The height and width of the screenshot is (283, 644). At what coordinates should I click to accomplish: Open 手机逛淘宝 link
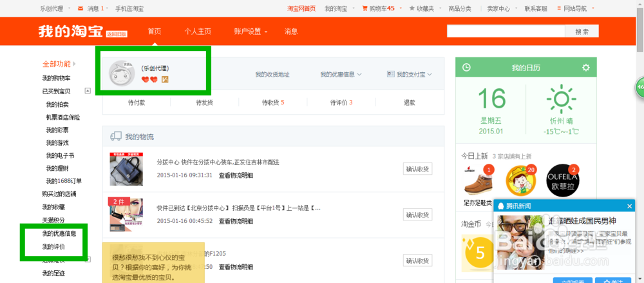click(129, 8)
